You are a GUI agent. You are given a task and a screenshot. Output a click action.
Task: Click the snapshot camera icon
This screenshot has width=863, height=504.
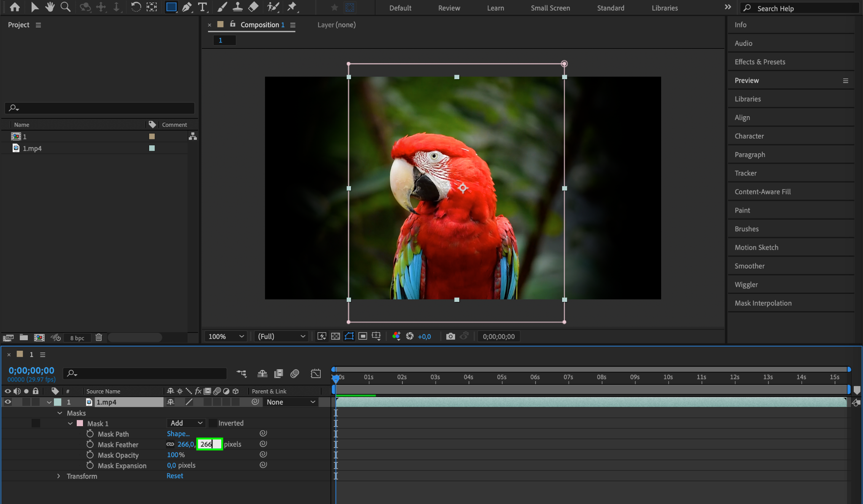[x=450, y=336]
